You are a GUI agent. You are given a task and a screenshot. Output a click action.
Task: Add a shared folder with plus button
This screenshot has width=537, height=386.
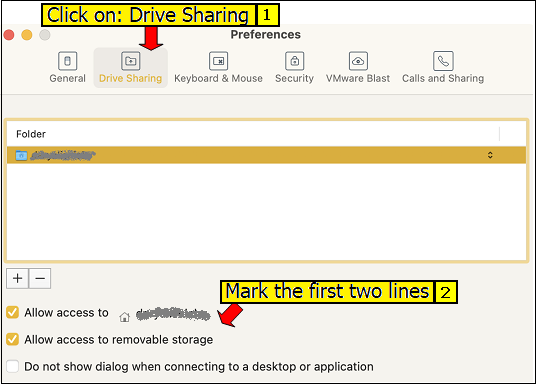point(17,278)
